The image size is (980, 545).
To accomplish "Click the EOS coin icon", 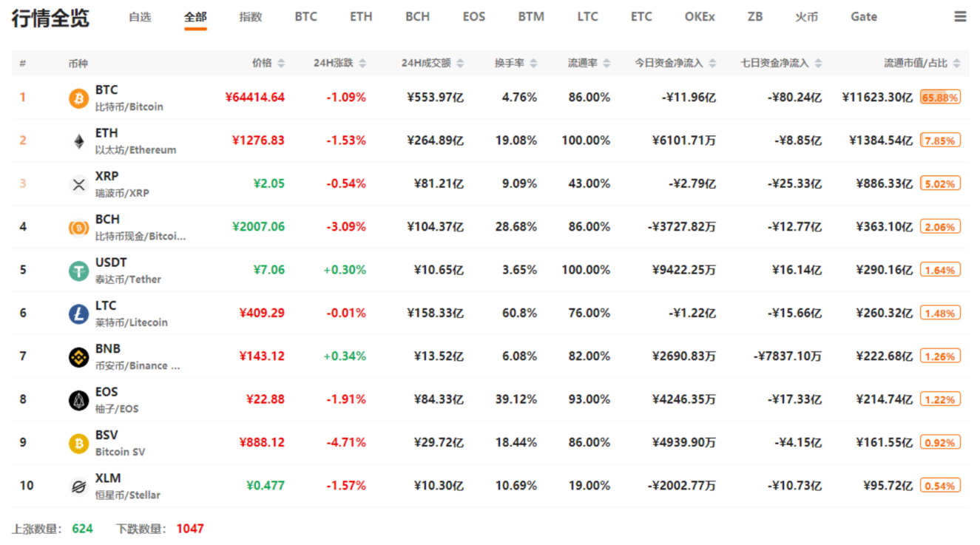I will click(78, 400).
